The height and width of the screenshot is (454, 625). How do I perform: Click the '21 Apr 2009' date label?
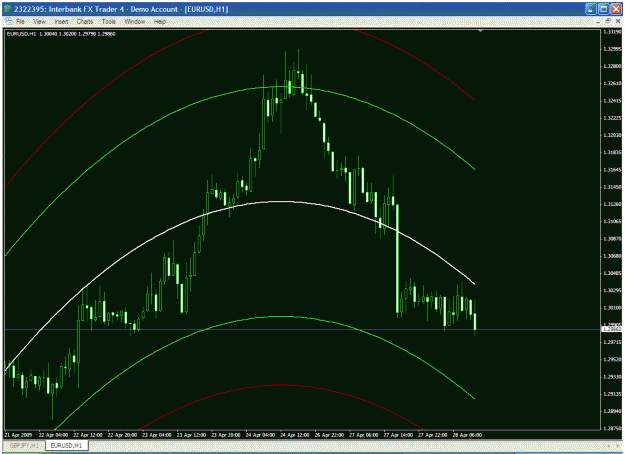18,435
